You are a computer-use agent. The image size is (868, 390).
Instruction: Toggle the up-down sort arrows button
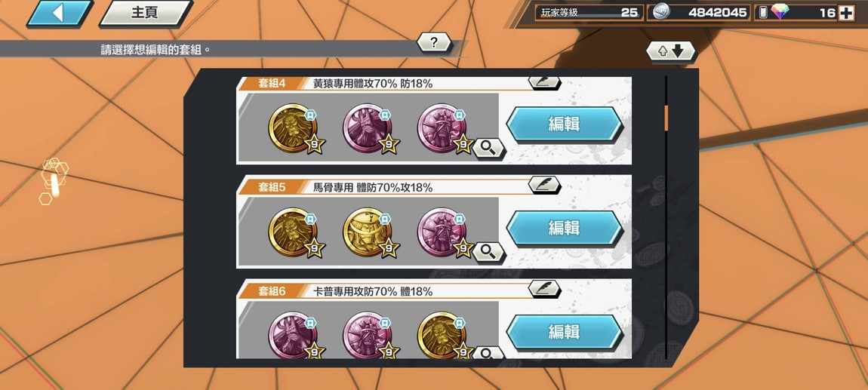pos(670,51)
